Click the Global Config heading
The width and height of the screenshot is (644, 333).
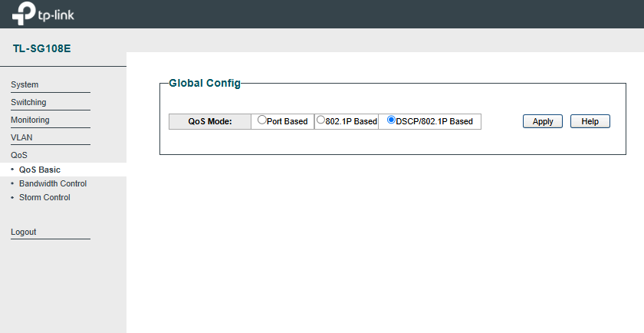[x=205, y=83]
